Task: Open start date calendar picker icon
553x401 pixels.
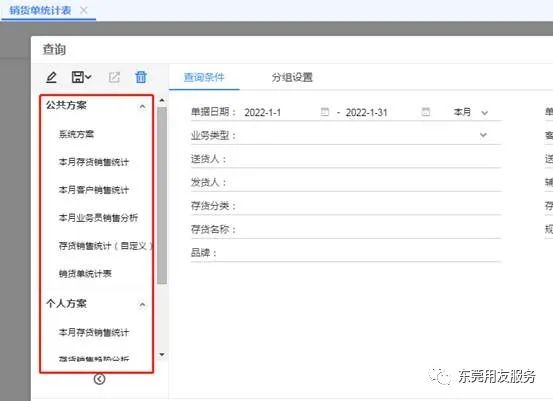Action: coord(324,112)
